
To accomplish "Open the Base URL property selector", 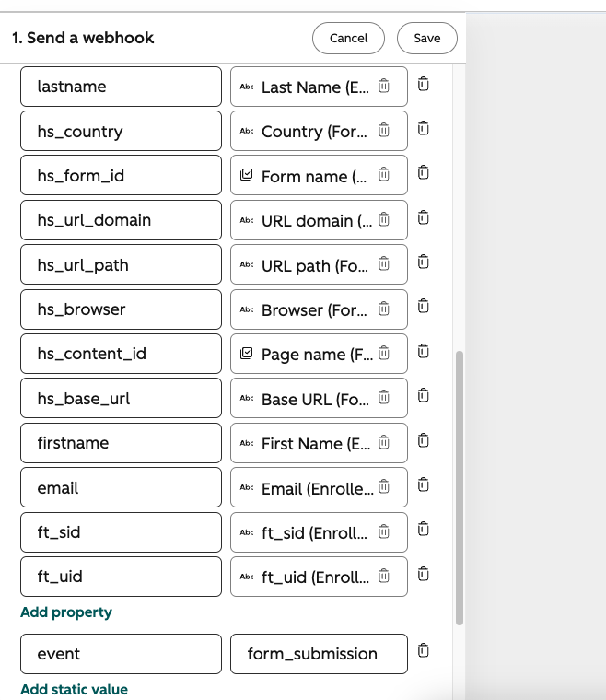I will 319,398.
